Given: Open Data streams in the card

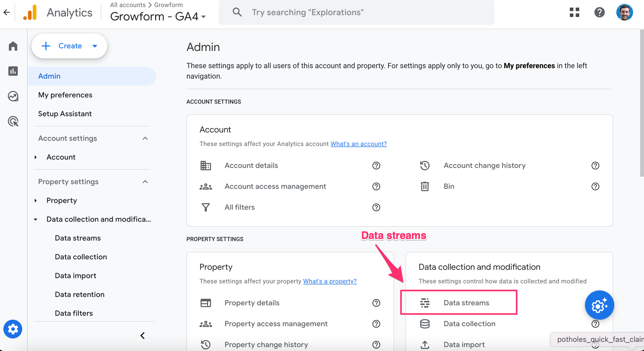Looking at the screenshot, I should pos(466,303).
